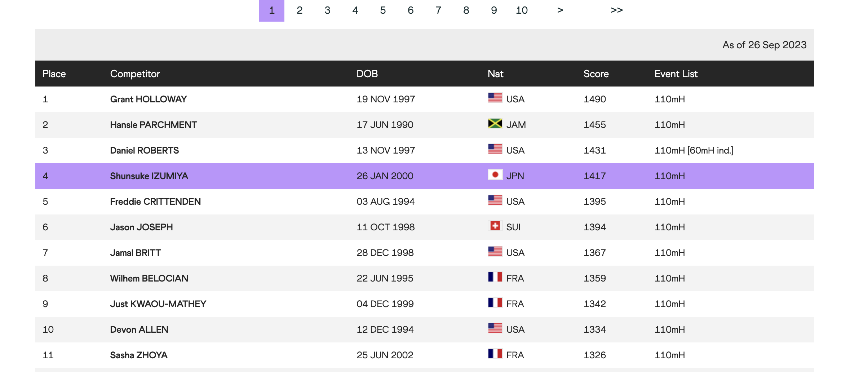Click event '110mH [60mH ind.]' for Roberts

[x=694, y=150]
